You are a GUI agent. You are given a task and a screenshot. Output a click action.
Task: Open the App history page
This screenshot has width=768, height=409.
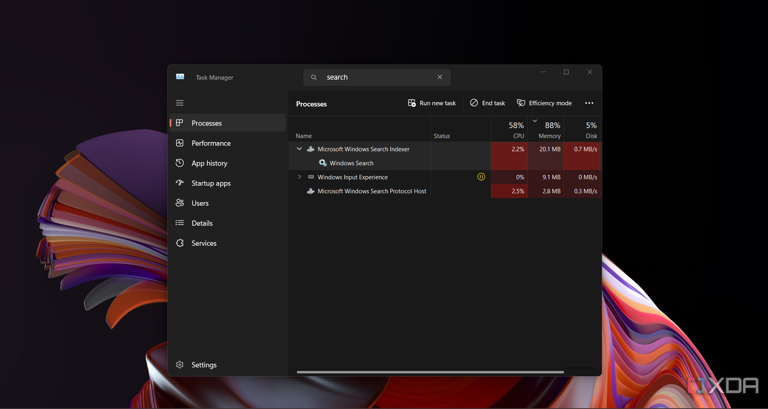click(x=228, y=163)
